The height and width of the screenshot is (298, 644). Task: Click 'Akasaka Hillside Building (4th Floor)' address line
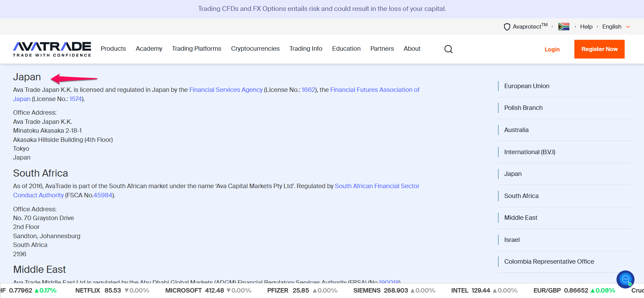[x=63, y=140]
